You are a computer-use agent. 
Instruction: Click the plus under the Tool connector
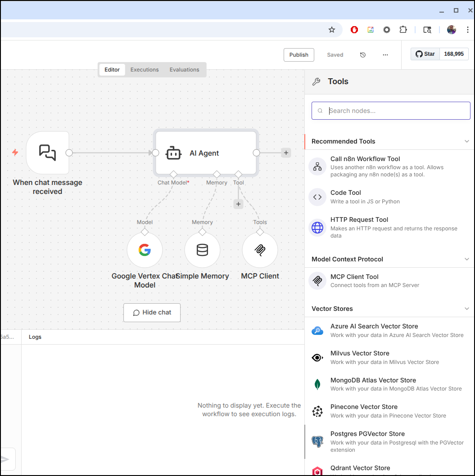[238, 204]
